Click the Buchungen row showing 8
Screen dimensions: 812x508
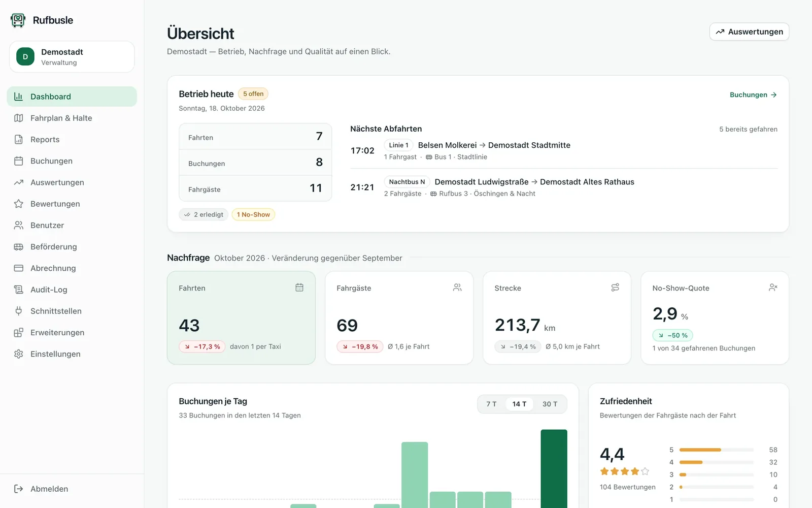[x=255, y=163]
